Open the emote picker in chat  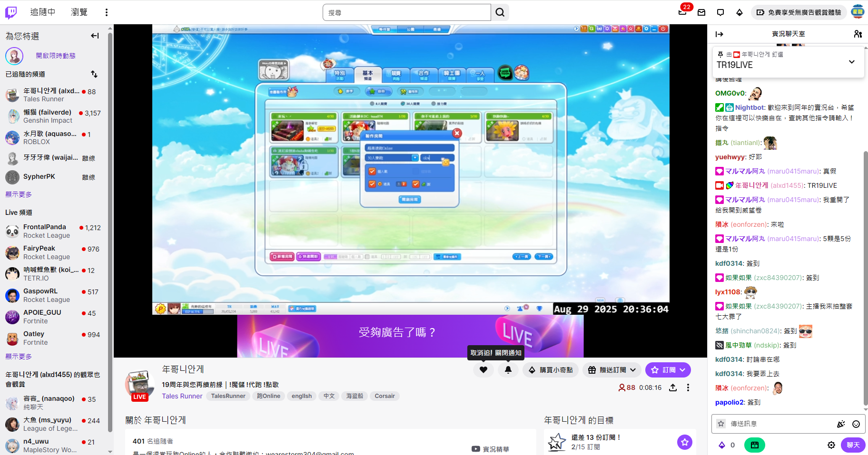(856, 424)
